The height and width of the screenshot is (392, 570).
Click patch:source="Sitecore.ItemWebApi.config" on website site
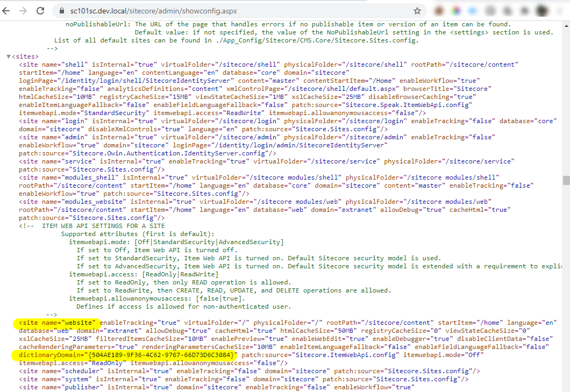320,354
